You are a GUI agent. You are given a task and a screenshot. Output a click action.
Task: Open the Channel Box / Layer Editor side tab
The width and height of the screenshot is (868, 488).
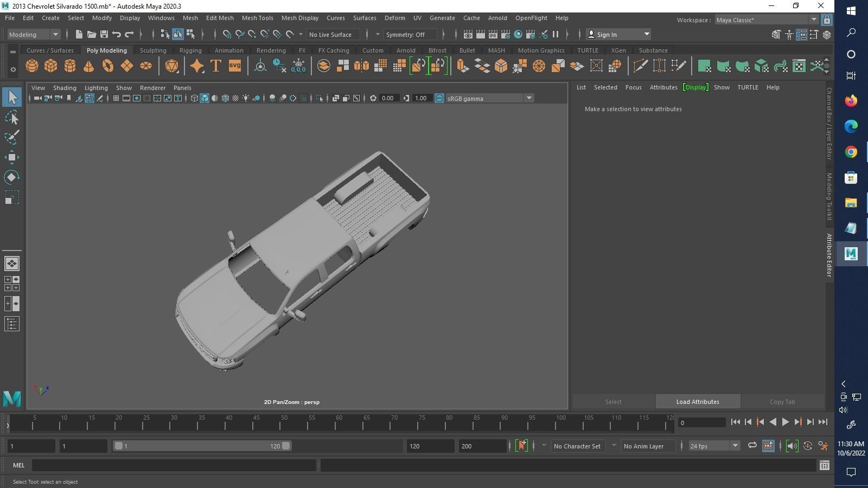click(x=829, y=124)
